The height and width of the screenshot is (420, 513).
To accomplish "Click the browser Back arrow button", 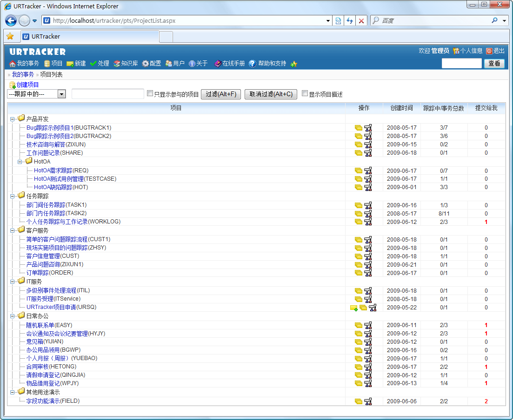I will tap(11, 20).
